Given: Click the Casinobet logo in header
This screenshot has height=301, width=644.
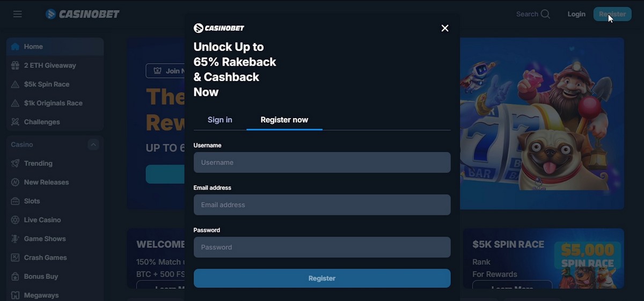Looking at the screenshot, I should (x=83, y=14).
